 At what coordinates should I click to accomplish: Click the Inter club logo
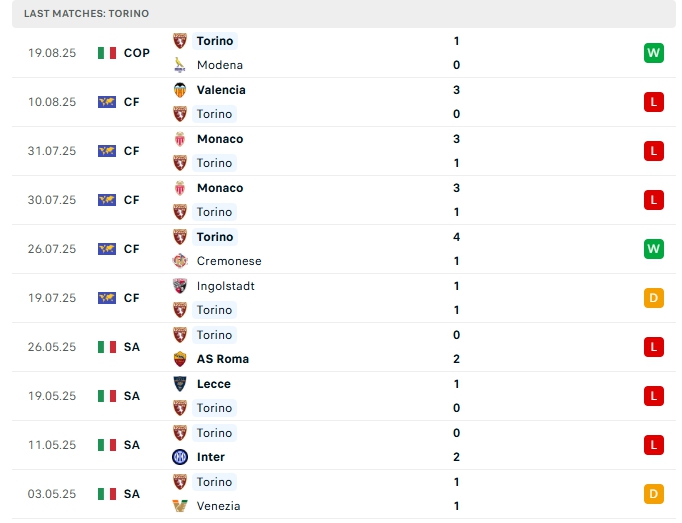click(x=180, y=457)
